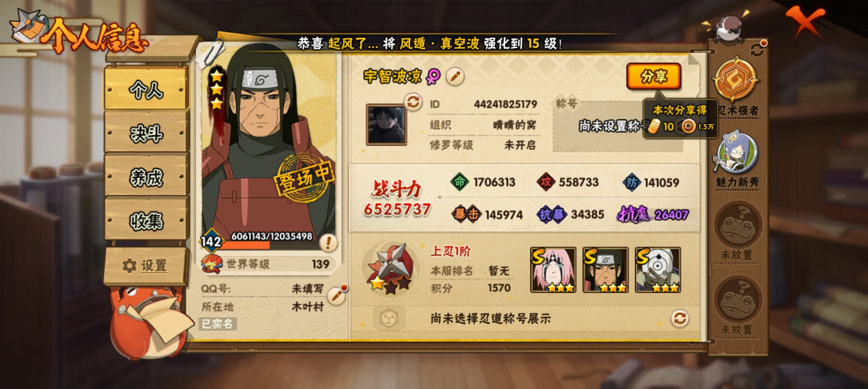The width and height of the screenshot is (868, 389).
Task: Tap the exclamation info icon on the character card
Action: tap(328, 242)
